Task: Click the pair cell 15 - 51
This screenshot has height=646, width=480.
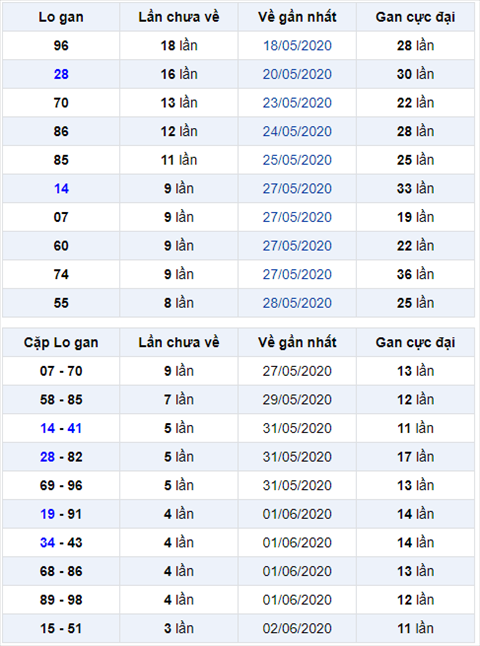Action: (61, 629)
